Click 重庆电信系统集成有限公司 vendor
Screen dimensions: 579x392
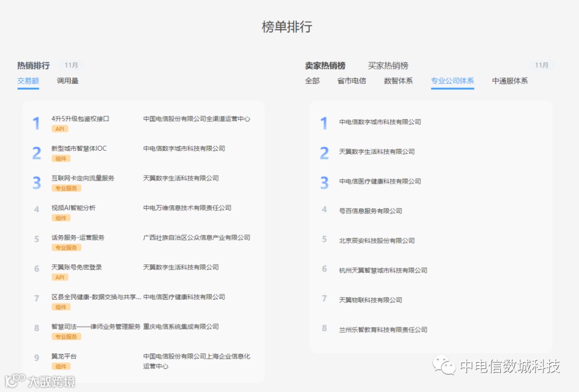(x=181, y=327)
